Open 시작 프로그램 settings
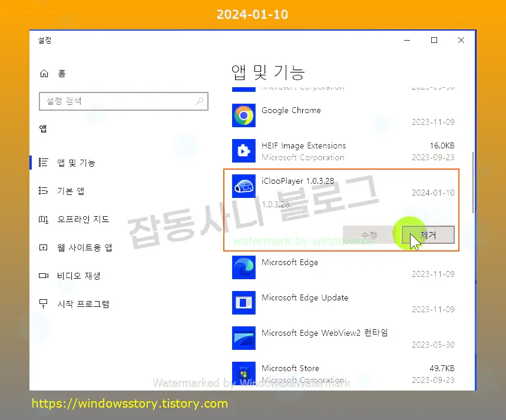 tap(83, 304)
